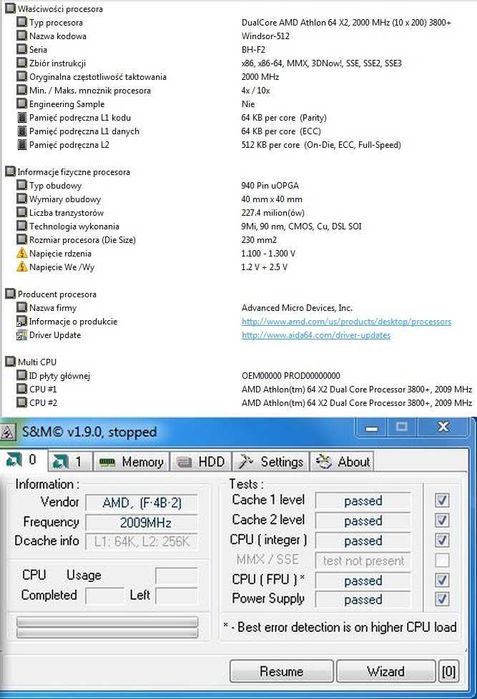Click the Resume button
477x699 pixels.
click(281, 671)
